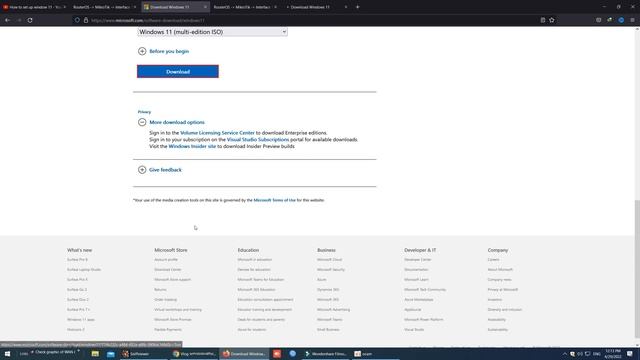Open Surface Laptop Studio footer link

coord(84,270)
